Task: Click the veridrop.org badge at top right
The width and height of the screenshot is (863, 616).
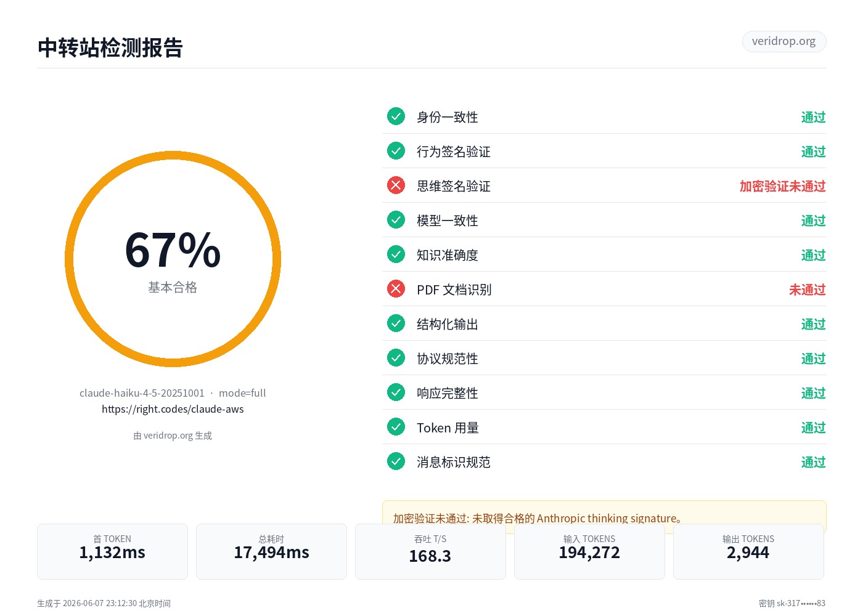Action: point(784,41)
